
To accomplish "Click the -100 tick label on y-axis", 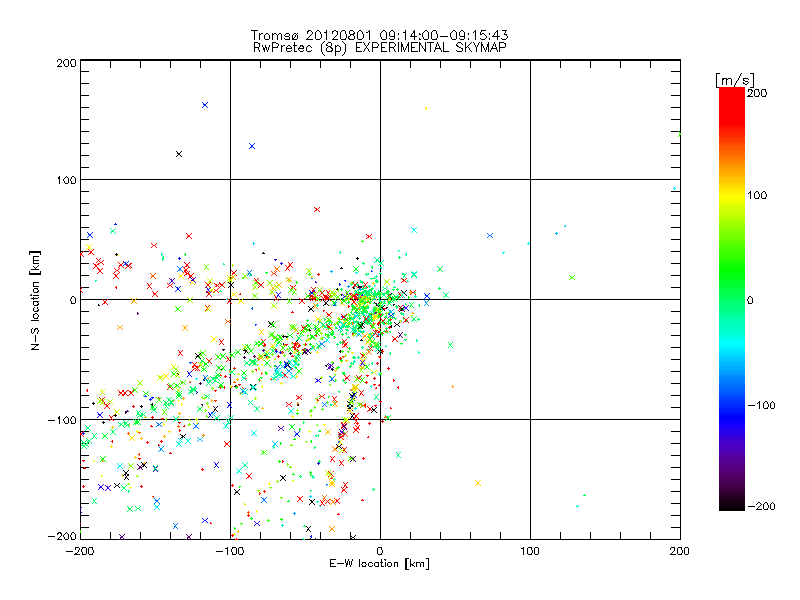I will click(x=63, y=420).
